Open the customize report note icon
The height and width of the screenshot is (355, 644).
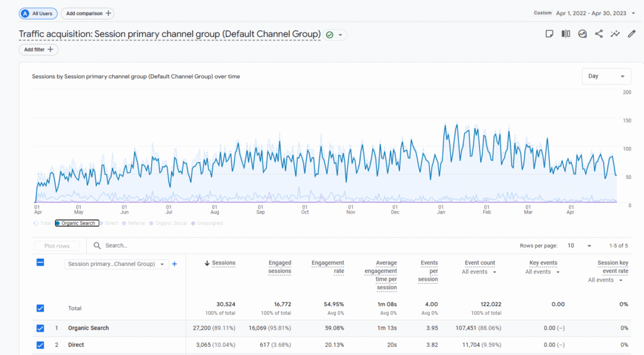pos(549,34)
